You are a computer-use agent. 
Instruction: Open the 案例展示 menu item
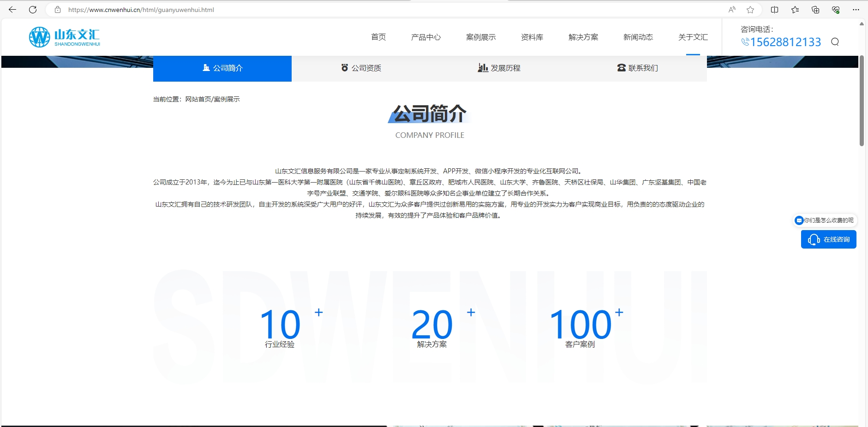pos(481,37)
